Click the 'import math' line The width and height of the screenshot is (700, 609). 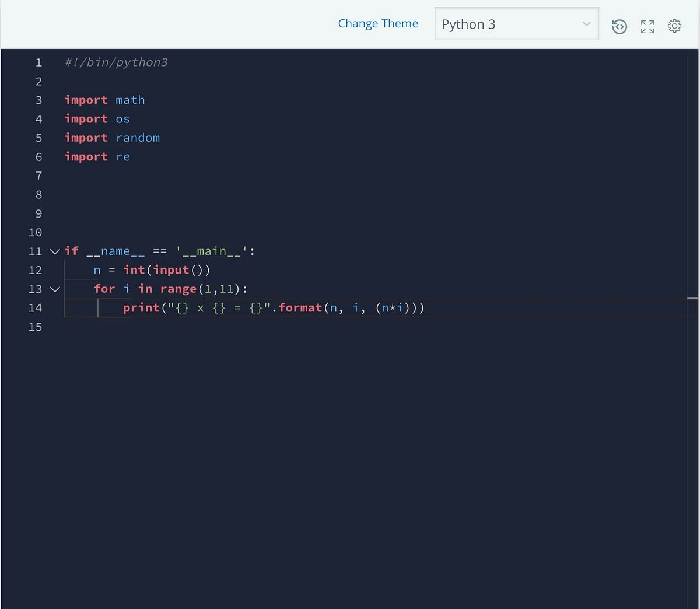104,100
